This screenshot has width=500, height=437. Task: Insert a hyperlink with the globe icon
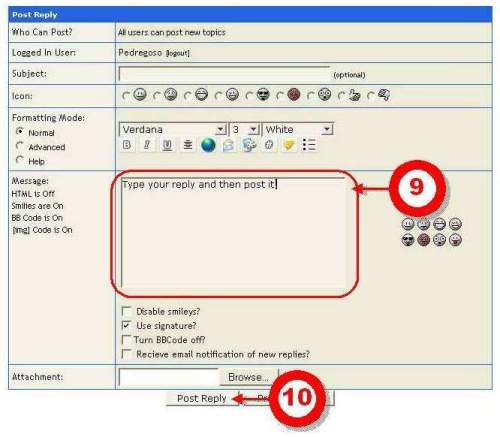(x=208, y=145)
